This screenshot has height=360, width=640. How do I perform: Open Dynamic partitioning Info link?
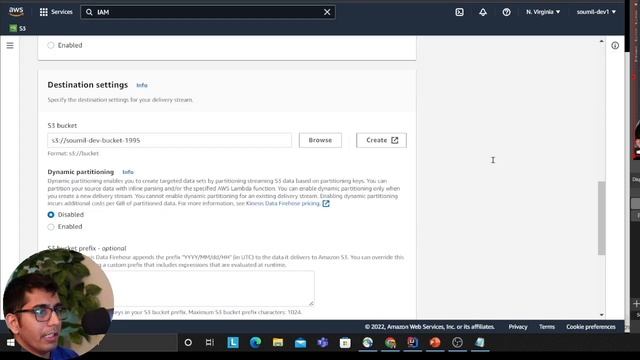click(128, 172)
